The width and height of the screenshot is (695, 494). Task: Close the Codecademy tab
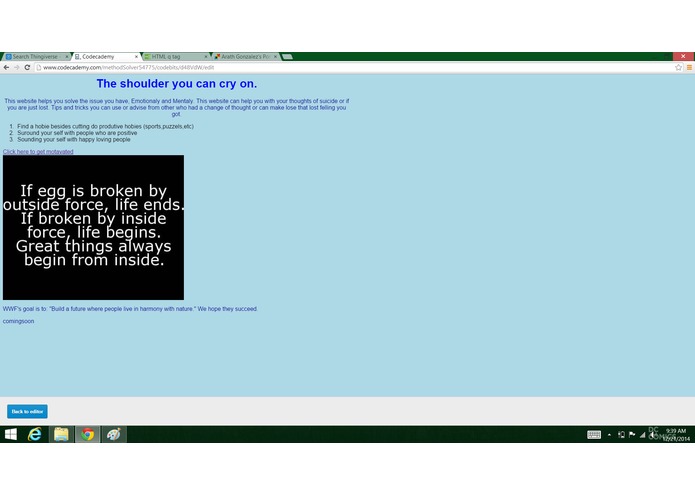click(136, 57)
